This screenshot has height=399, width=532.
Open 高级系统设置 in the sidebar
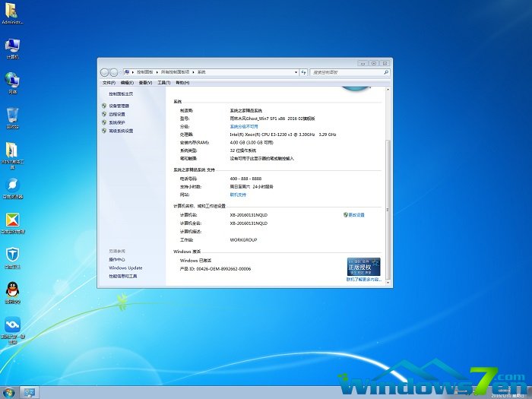click(x=120, y=131)
